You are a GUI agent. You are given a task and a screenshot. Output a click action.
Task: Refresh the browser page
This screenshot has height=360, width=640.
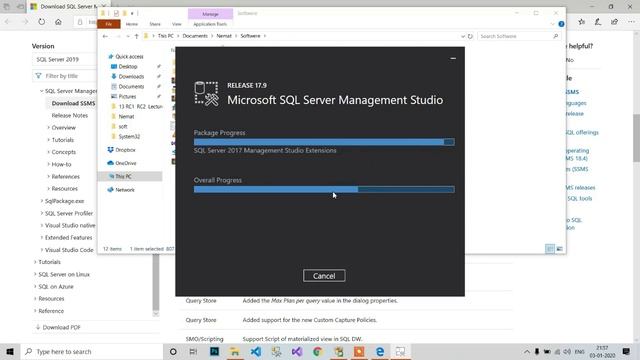(42, 22)
